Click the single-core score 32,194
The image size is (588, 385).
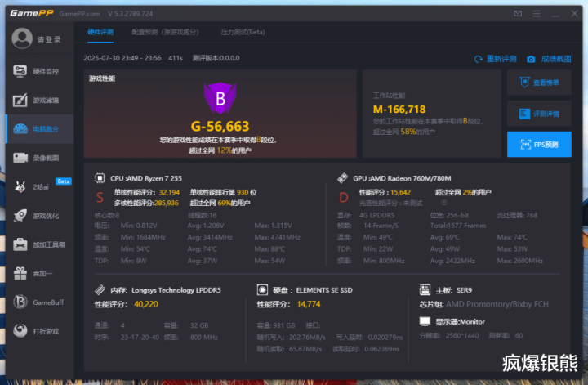[169, 192]
